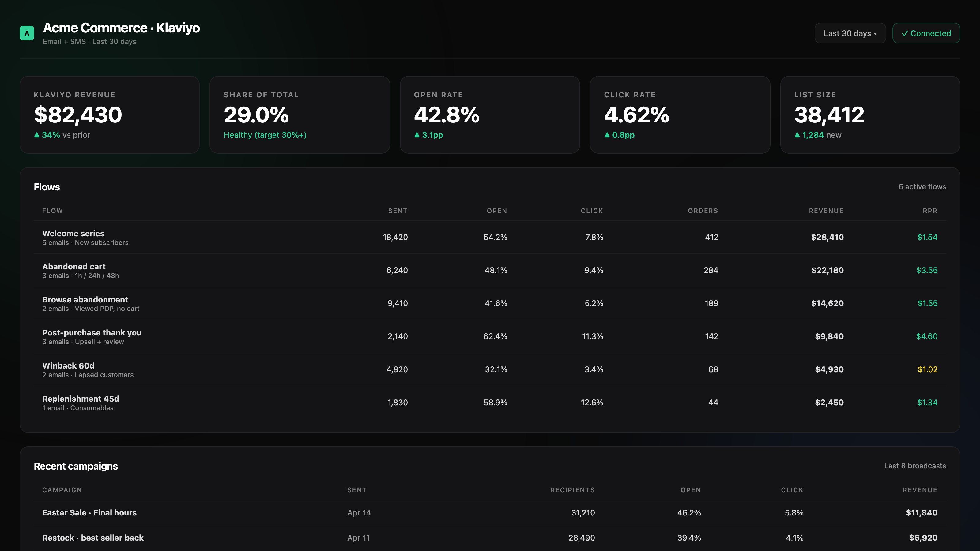Open the Restock · best seller back campaign
This screenshot has height=551, width=980.
click(x=490, y=538)
